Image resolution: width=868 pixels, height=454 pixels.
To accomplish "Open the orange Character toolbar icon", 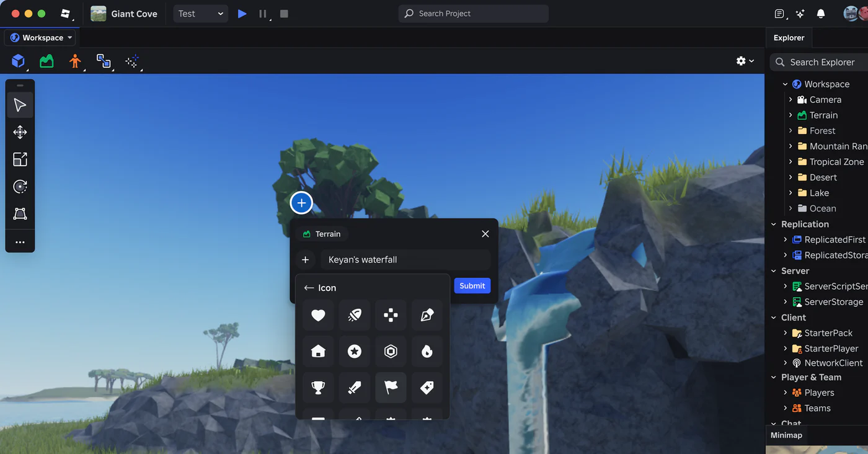I will click(x=75, y=61).
